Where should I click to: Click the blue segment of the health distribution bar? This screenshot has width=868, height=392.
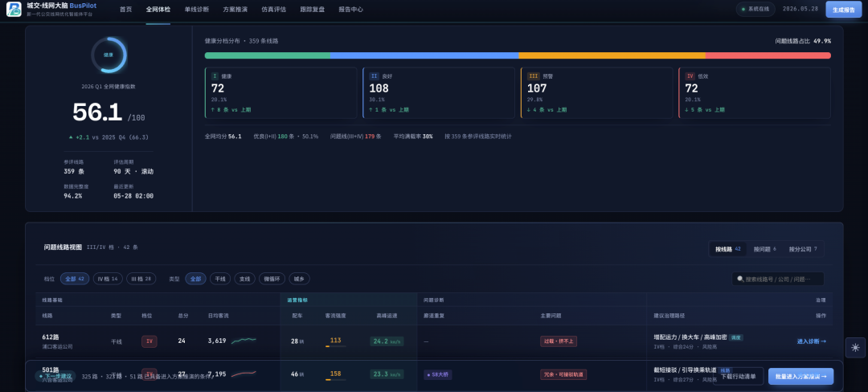point(424,55)
